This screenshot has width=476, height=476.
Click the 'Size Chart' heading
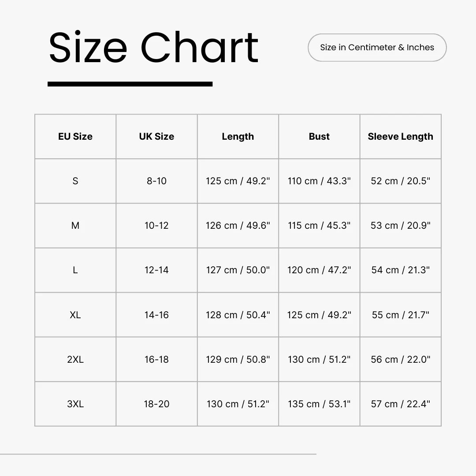[153, 48]
